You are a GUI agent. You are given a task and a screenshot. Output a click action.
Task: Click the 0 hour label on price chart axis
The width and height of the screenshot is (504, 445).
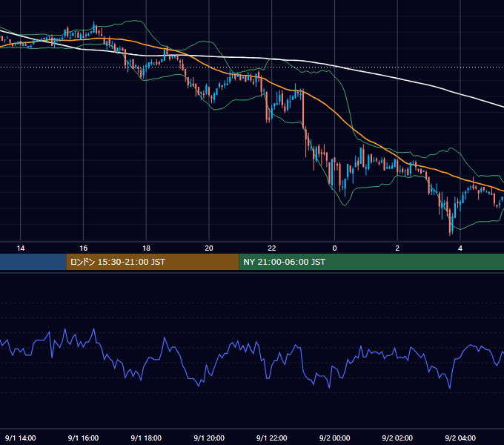pos(334,248)
